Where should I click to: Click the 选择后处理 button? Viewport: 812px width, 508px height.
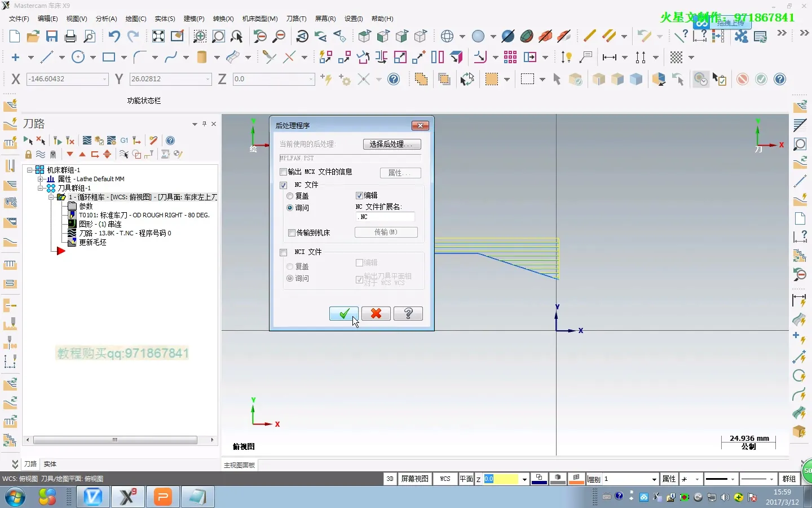point(392,144)
